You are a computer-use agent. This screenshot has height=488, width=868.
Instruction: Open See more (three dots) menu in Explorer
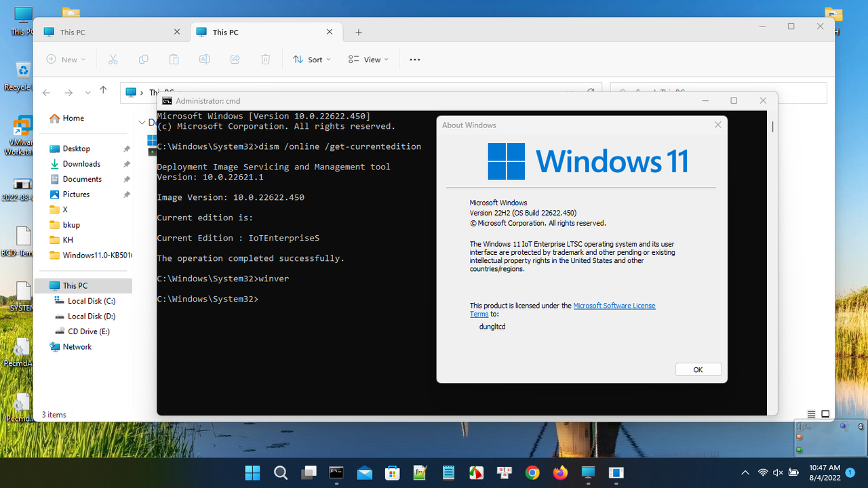415,60
